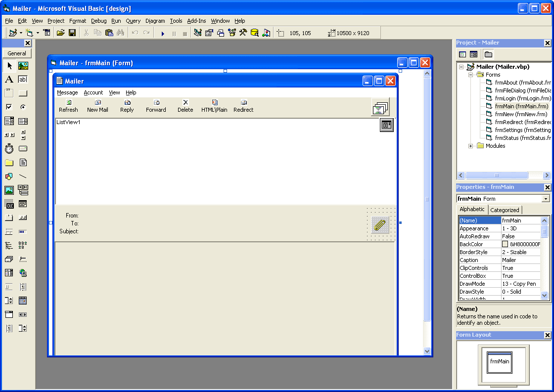
Task: Save the project using the floppy icon
Action: coord(72,33)
